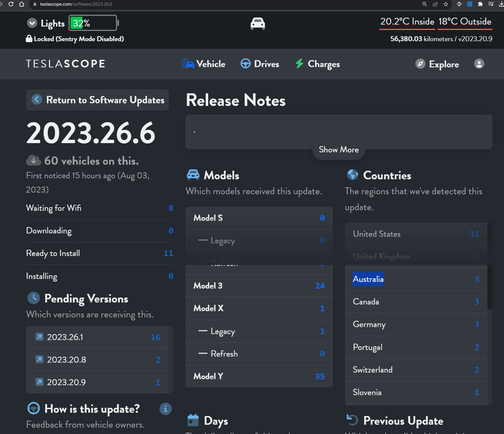Click the Countries globe icon
The width and height of the screenshot is (504, 434).
(353, 175)
